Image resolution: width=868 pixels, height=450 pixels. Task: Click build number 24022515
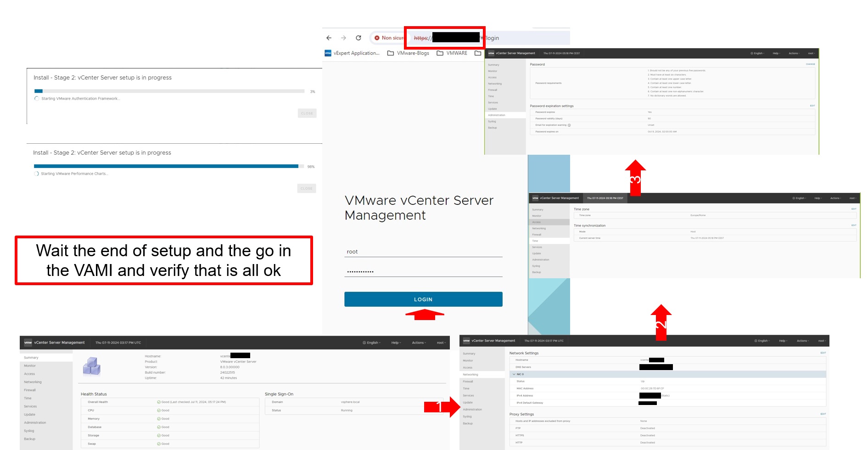pos(227,372)
